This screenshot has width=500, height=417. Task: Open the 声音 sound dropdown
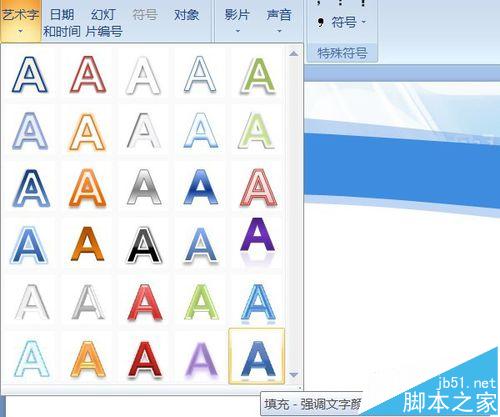(279, 21)
